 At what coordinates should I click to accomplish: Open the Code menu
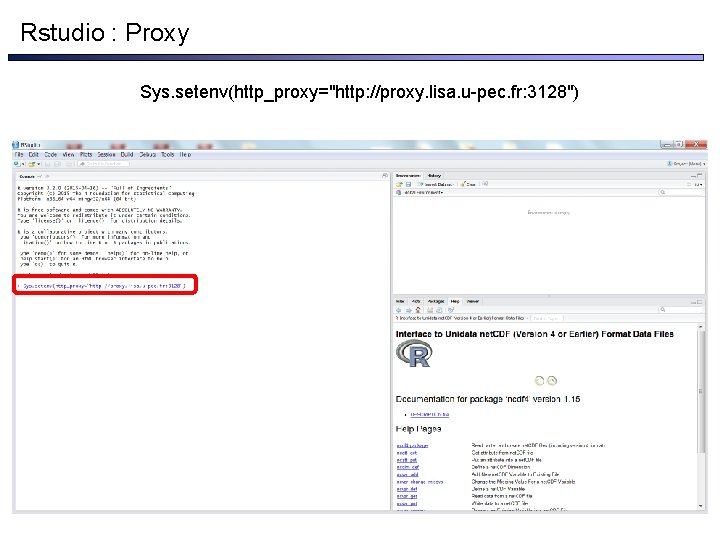[x=51, y=155]
